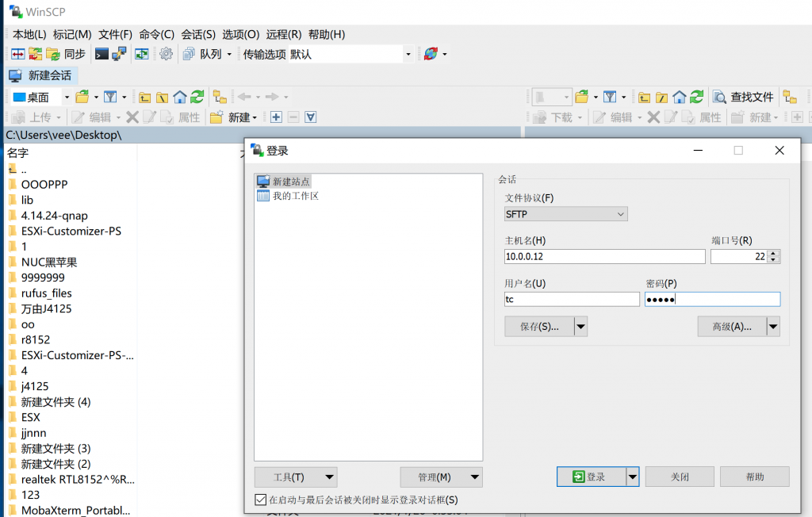812x517 pixels.
Task: Toggle remote directory tree icon
Action: pyautogui.click(x=790, y=97)
